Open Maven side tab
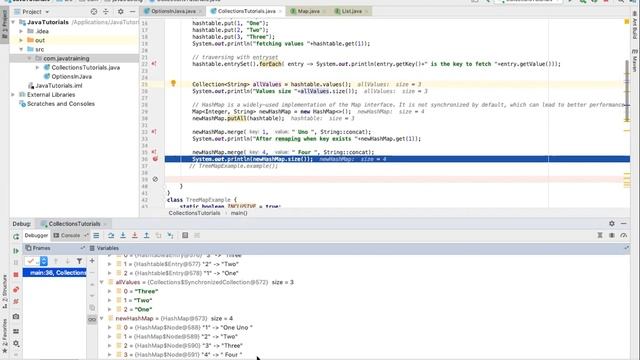Screen dimensions: 640x360 pos(635,60)
